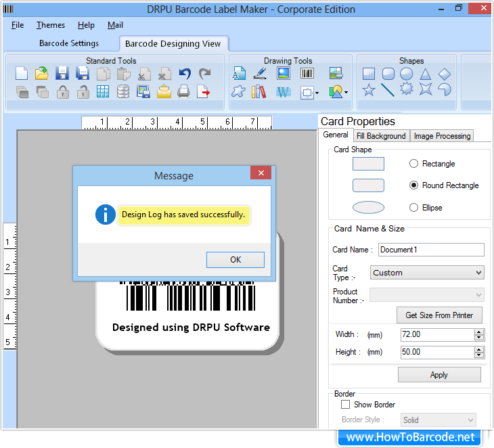Select the image library books icon
The height and width of the screenshot is (448, 494).
pyautogui.click(x=259, y=91)
